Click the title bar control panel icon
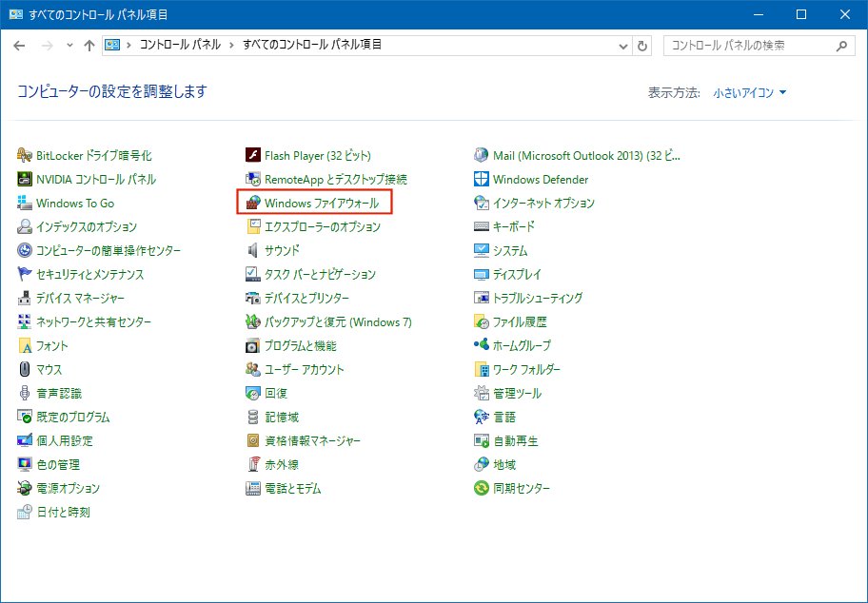The image size is (868, 603). 16,14
